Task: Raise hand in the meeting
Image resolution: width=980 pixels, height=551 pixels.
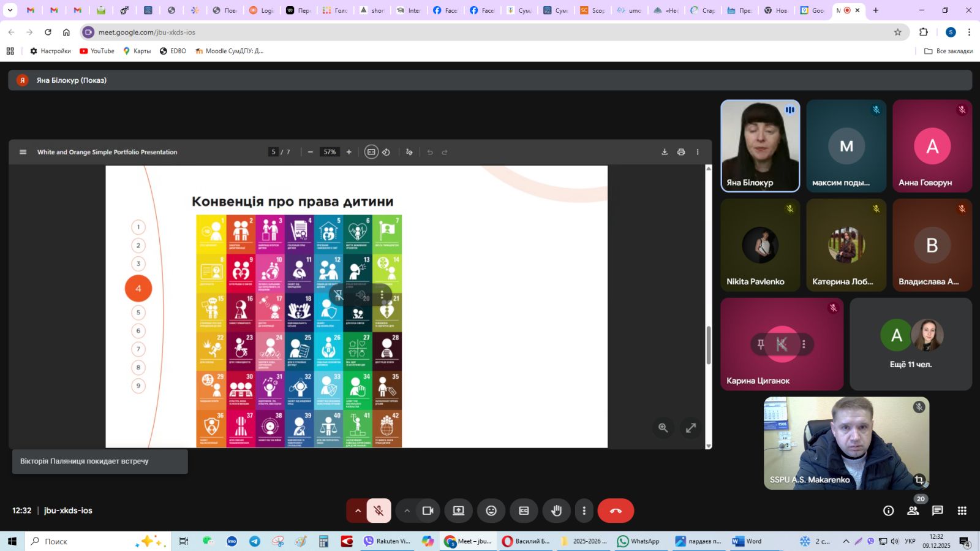Action: point(556,511)
